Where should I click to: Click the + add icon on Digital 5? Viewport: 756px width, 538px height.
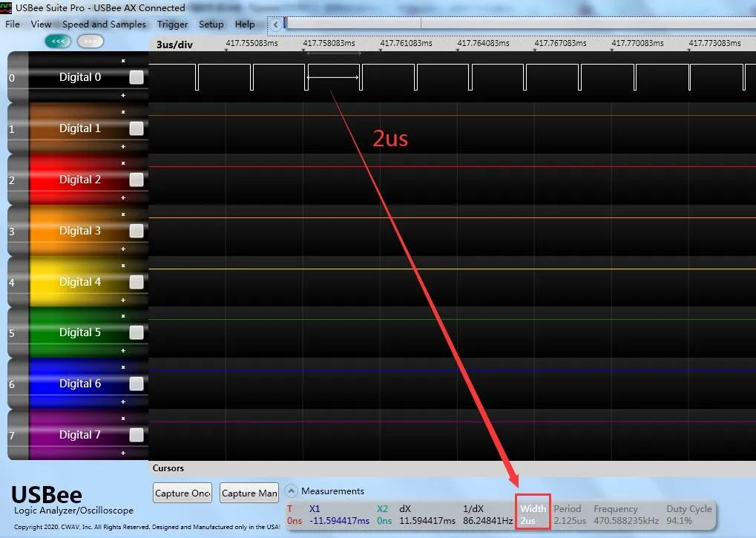click(x=123, y=350)
